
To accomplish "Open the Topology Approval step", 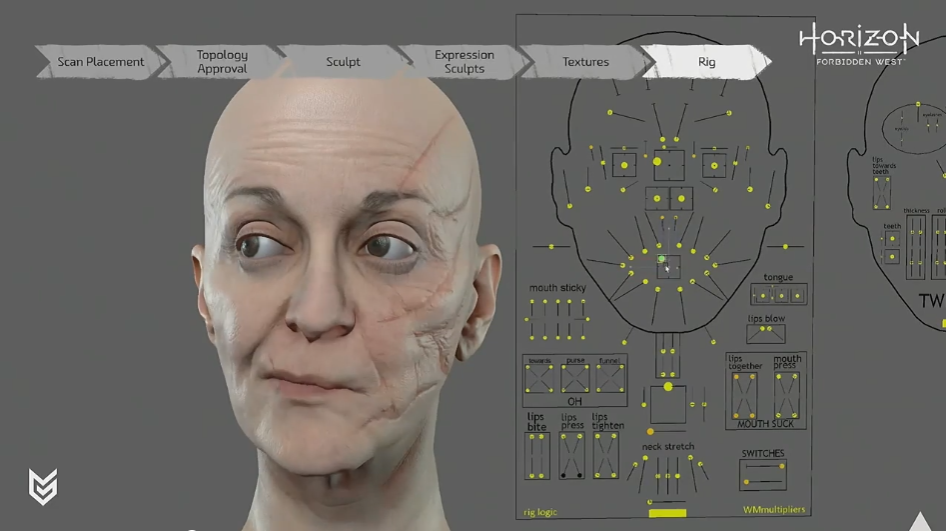I will tap(222, 62).
